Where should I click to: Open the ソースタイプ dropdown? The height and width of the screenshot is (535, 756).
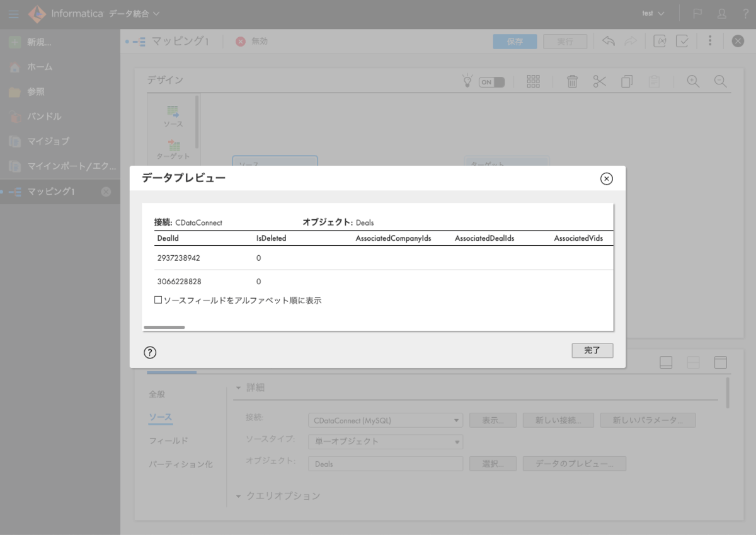(x=386, y=442)
